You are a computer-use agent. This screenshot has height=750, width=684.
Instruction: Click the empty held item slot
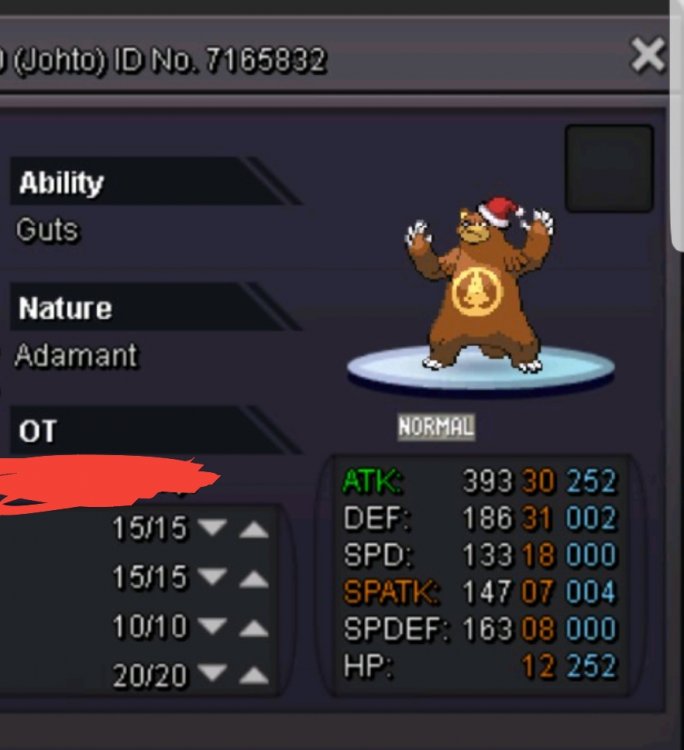click(609, 168)
